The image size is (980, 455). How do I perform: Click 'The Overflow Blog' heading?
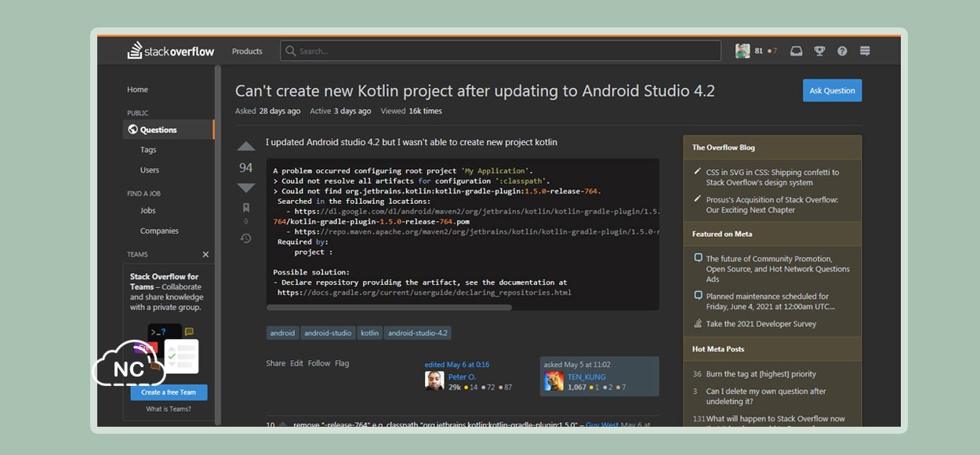point(724,147)
